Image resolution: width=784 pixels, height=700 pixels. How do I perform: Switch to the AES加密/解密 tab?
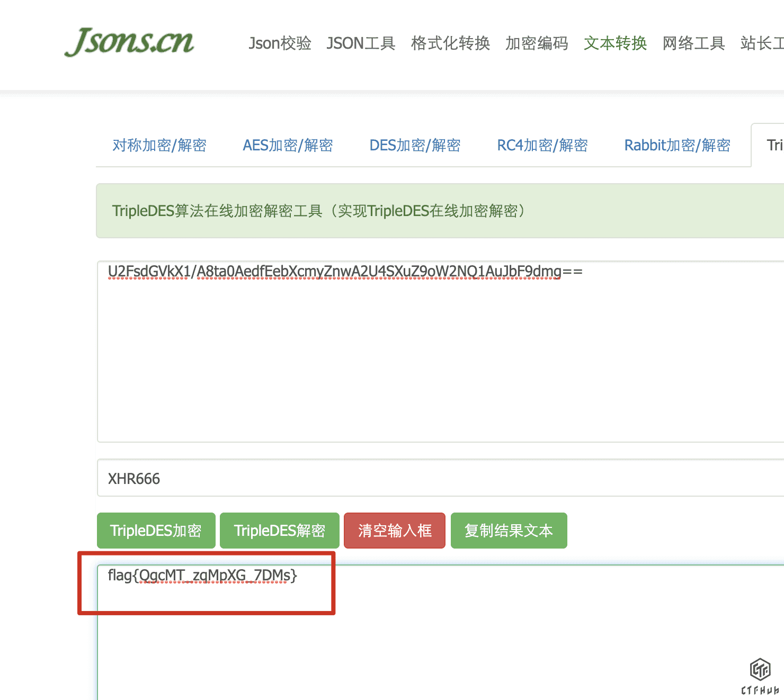(288, 145)
